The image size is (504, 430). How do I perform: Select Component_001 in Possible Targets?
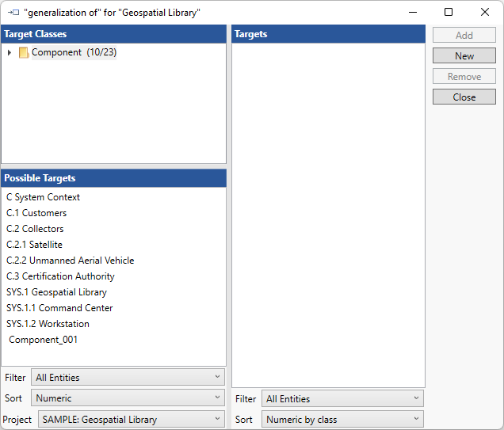(x=44, y=340)
